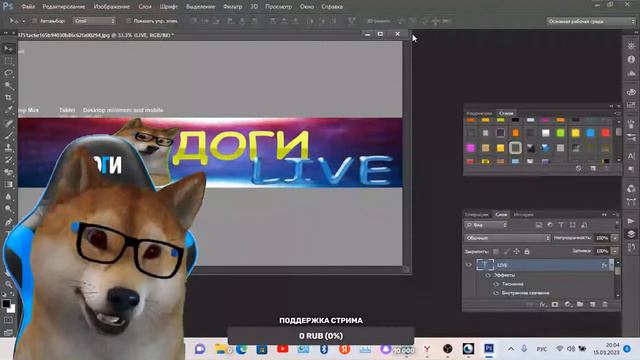This screenshot has width=640, height=360.
Task: Open the Layers panel icon in the dock
Action: click(631, 234)
